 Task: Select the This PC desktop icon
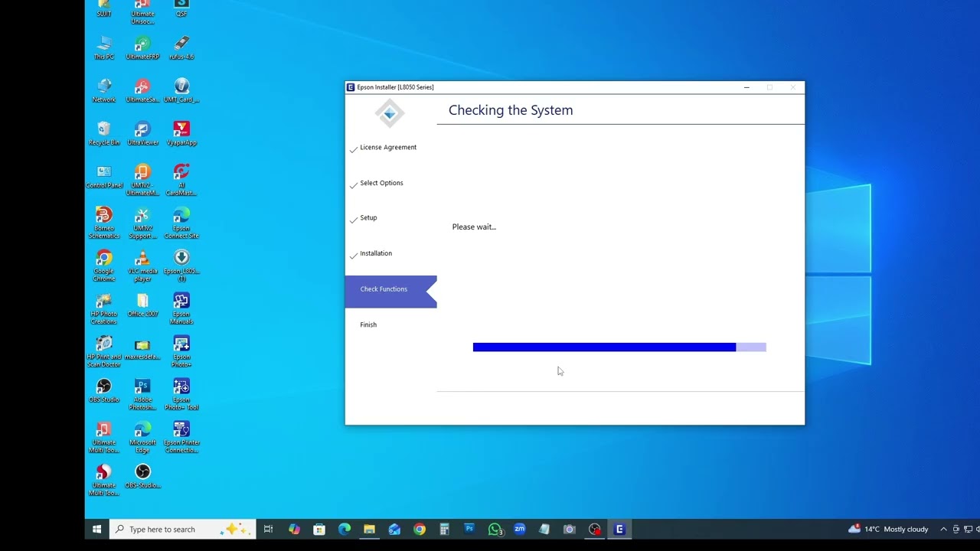[104, 47]
